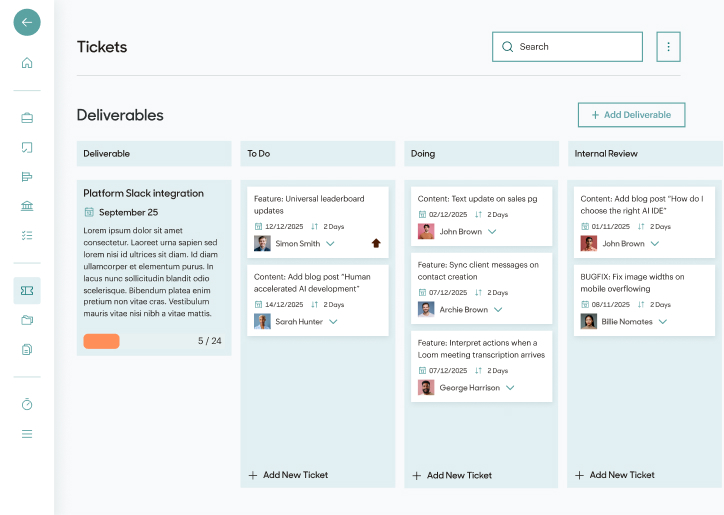Click calendar icon next to 02/12/2025
This screenshot has height=515, width=724.
(x=422, y=214)
